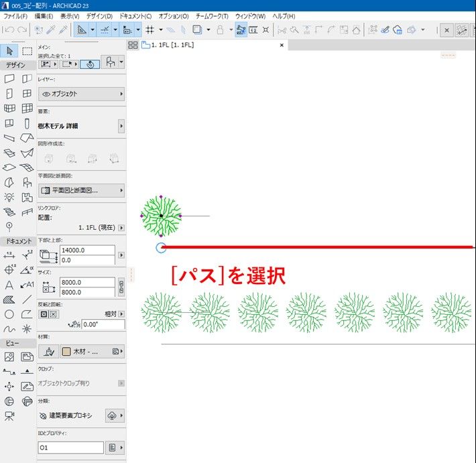This screenshot has height=463, width=476.
Task: Toggle the first mirror checkbox under 反転と回転
Action: click(x=44, y=314)
